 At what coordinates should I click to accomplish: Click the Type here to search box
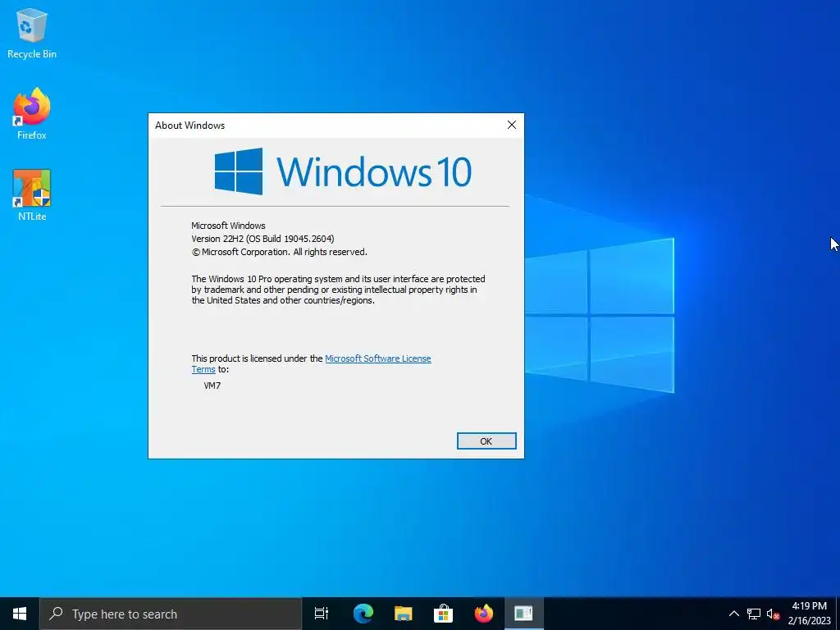(x=171, y=614)
